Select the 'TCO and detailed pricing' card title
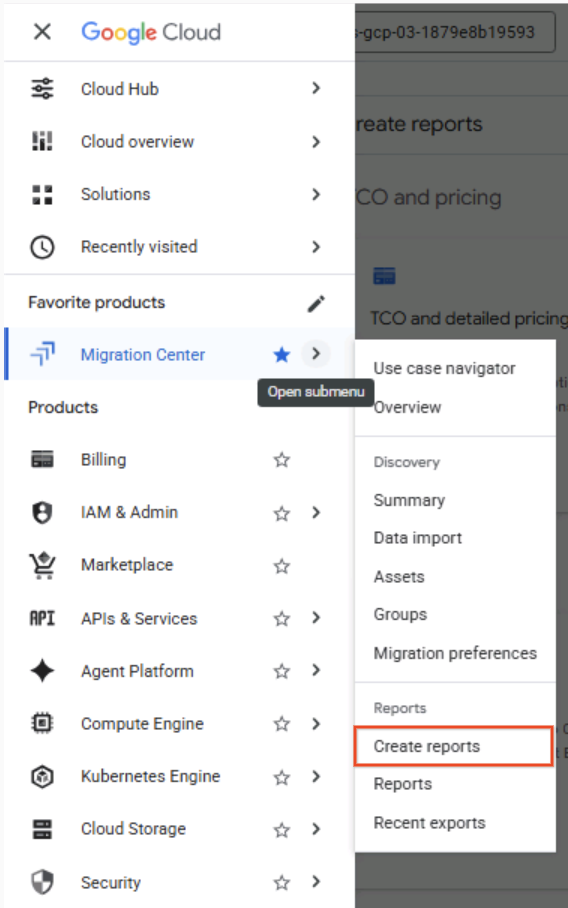 tap(469, 318)
